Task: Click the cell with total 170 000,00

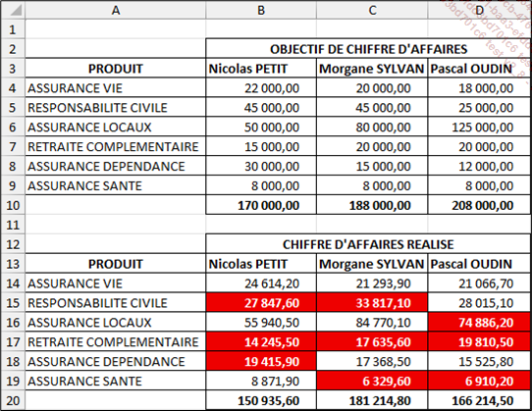Action: click(261, 205)
